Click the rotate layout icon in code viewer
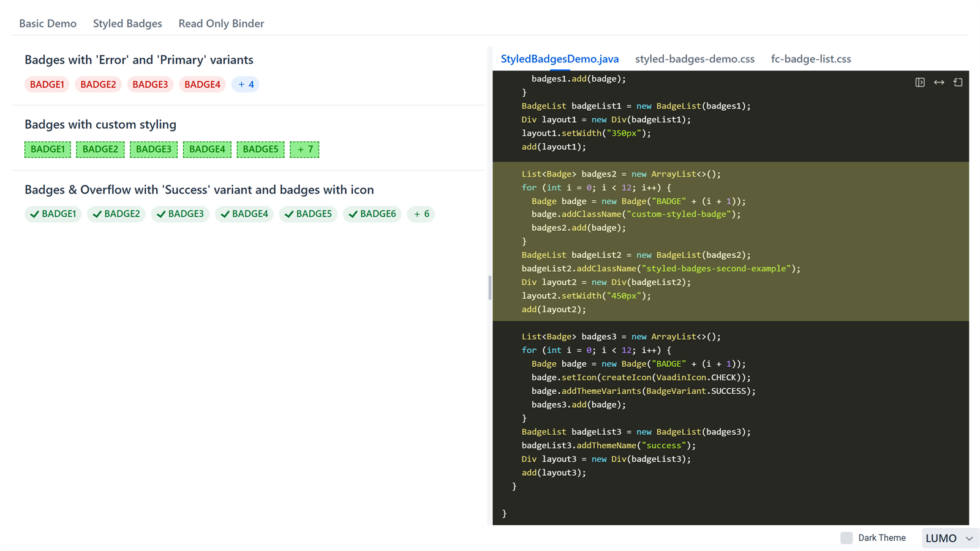The height and width of the screenshot is (551, 980). point(958,82)
